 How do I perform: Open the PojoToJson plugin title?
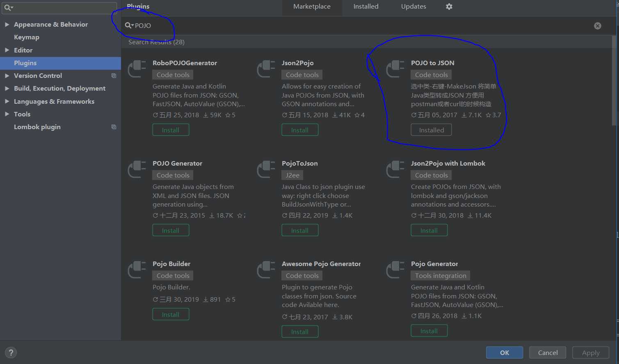coord(300,164)
